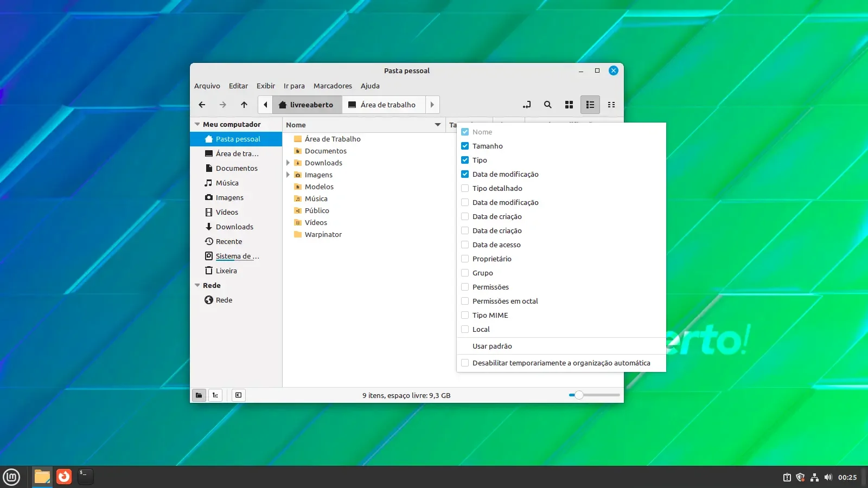The image size is (868, 488).
Task: Expand the Imagens folder row
Action: 288,175
